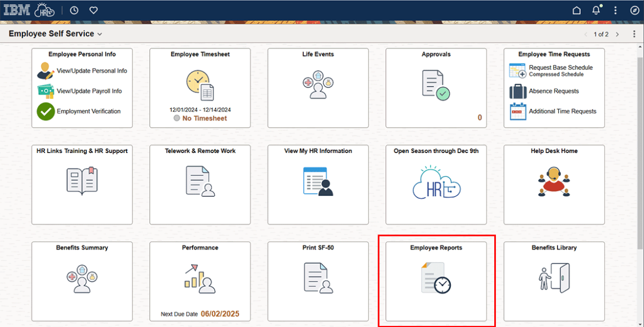Click the No Timesheet radio indicator
644x327 pixels.
176,118
